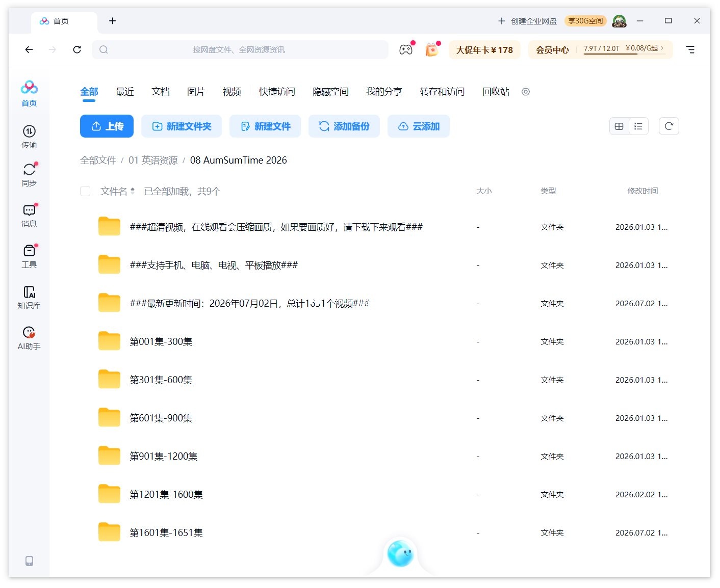Viewport: 720px width, 588px height.
Task: Click the 云添加 button
Action: coord(419,126)
